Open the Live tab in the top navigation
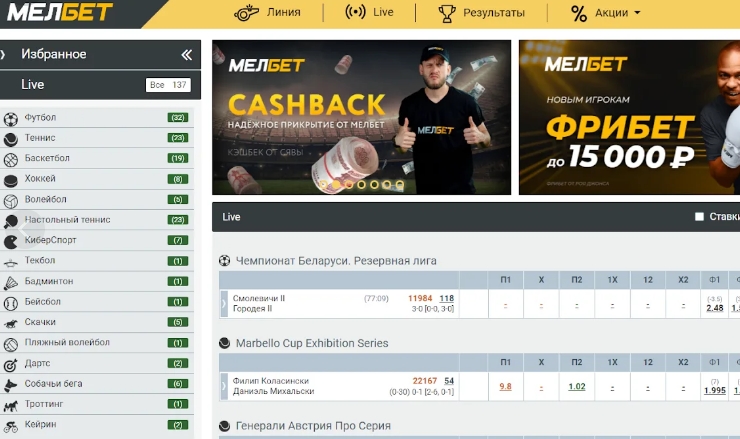 coord(369,12)
